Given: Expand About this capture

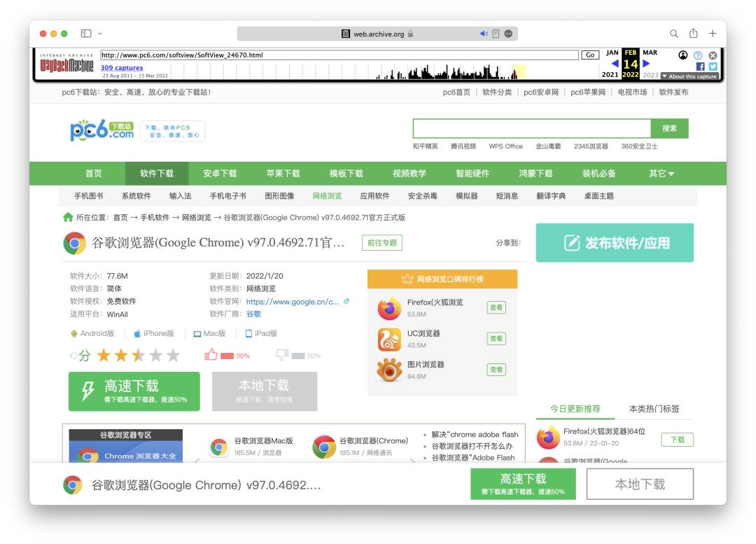Looking at the screenshot, I should (689, 76).
